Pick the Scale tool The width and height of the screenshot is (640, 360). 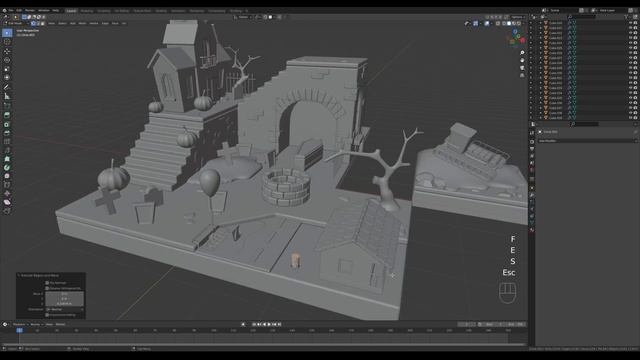coord(7,69)
